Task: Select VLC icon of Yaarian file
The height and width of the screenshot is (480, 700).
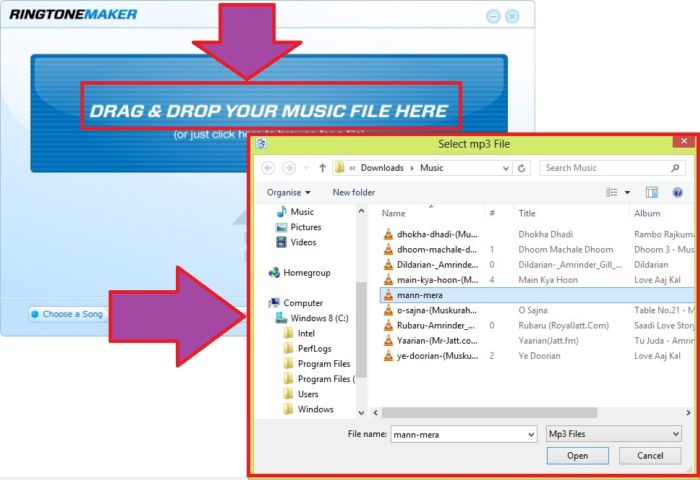Action: [x=388, y=340]
